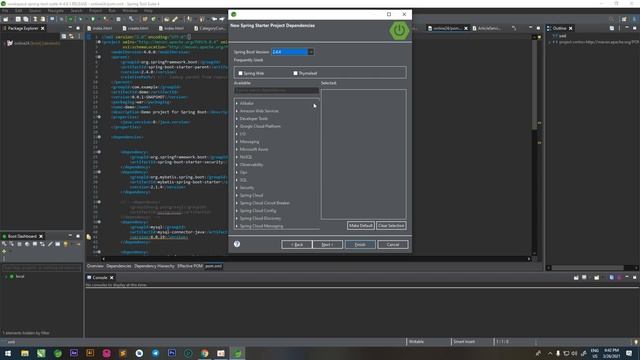Open Chrome from the taskbar
This screenshot has width=640, height=360.
204,353
